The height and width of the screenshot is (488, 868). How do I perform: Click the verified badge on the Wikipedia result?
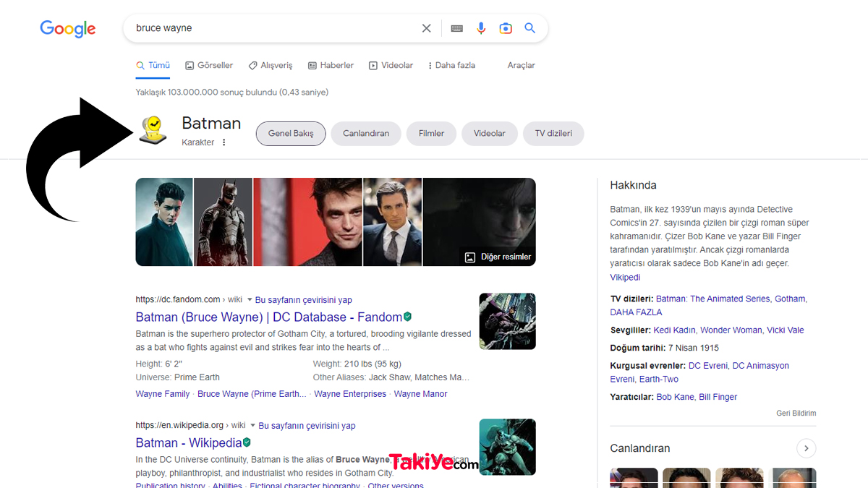coord(247,442)
